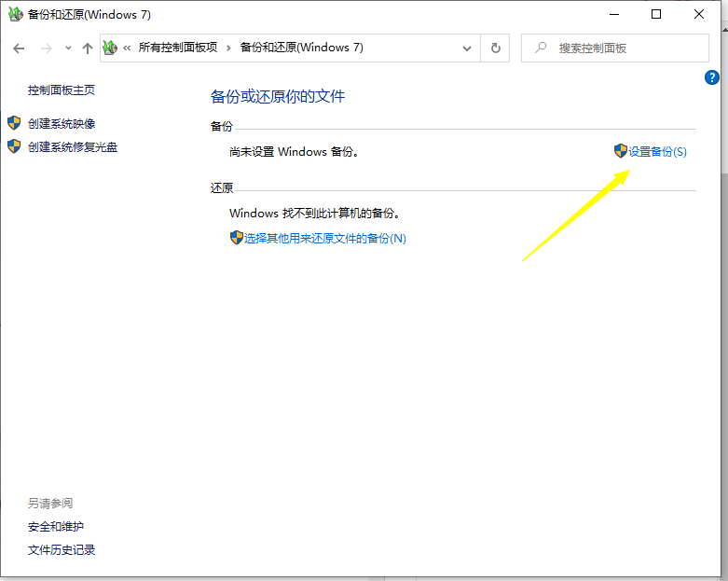Open Help via the blue question mark

(x=713, y=78)
